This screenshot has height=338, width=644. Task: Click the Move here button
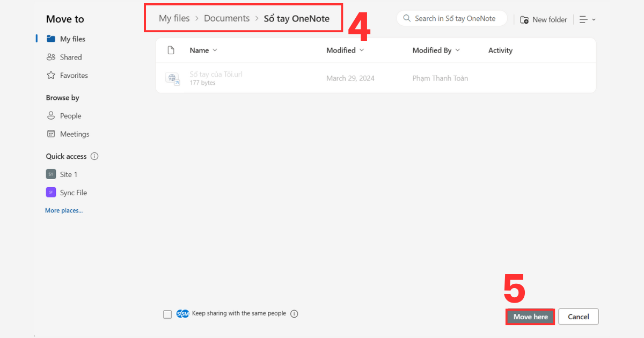pyautogui.click(x=530, y=317)
